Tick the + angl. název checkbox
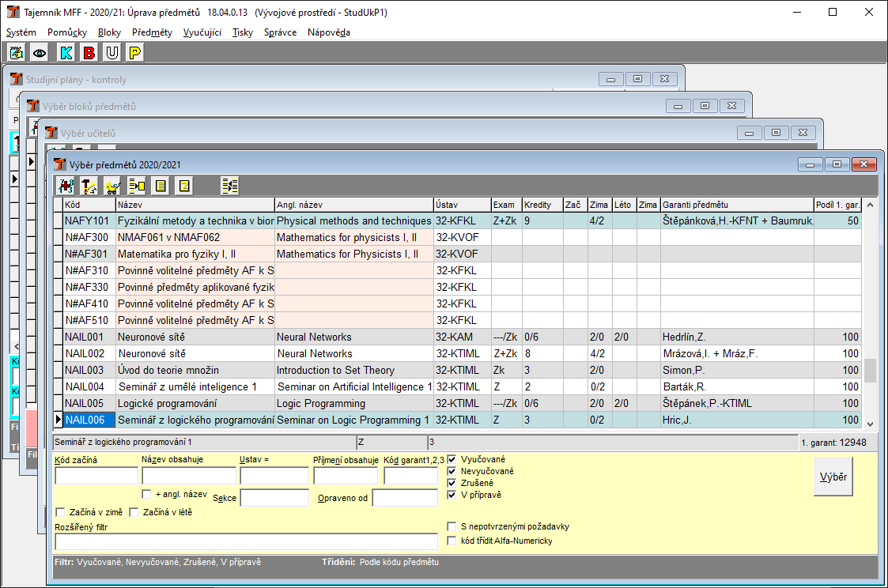Viewport: 888px width, 588px height. tap(146, 494)
